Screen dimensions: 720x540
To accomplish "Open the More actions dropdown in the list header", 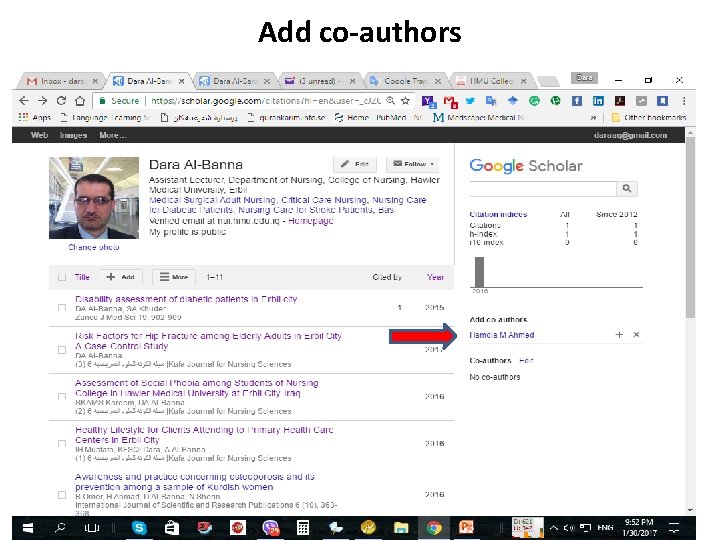I will 174,277.
